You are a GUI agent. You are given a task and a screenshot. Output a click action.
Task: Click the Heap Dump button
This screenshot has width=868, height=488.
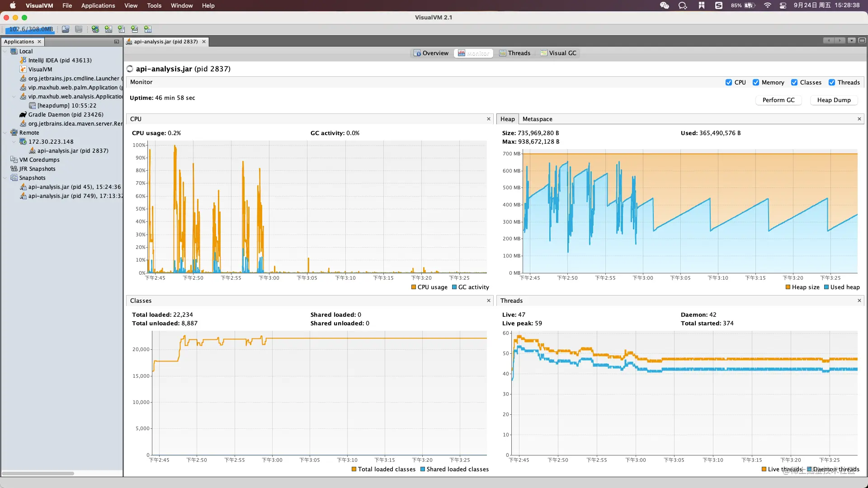(x=834, y=100)
